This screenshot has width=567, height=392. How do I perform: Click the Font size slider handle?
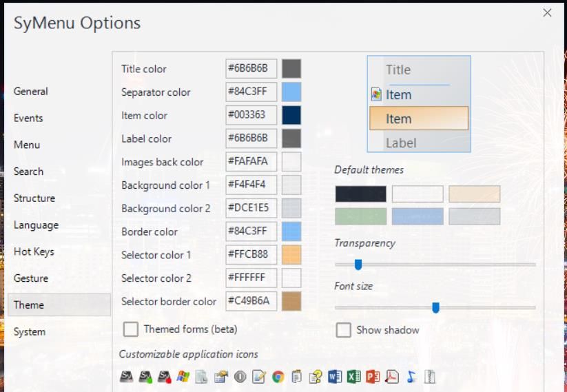(x=435, y=308)
